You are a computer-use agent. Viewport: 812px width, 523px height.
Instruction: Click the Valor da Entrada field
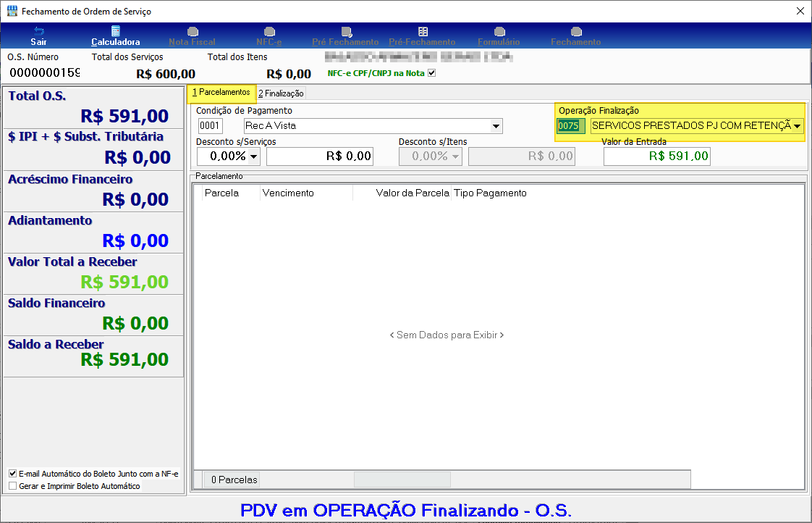click(656, 156)
